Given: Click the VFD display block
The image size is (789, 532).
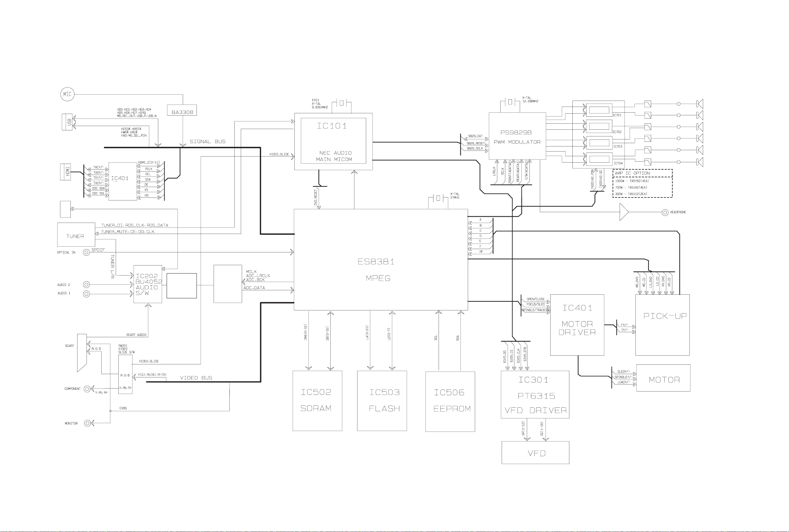Looking at the screenshot, I should tap(536, 453).
